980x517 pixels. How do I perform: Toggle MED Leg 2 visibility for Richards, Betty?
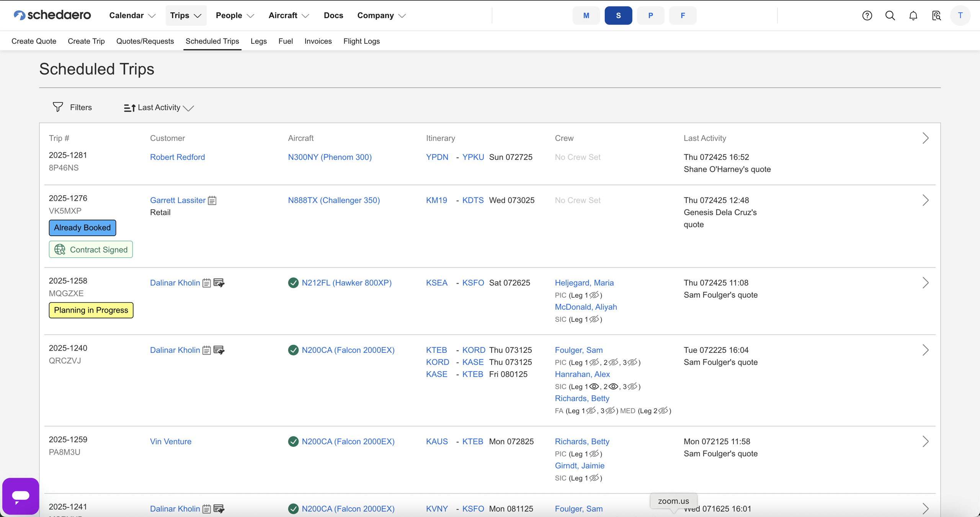663,411
